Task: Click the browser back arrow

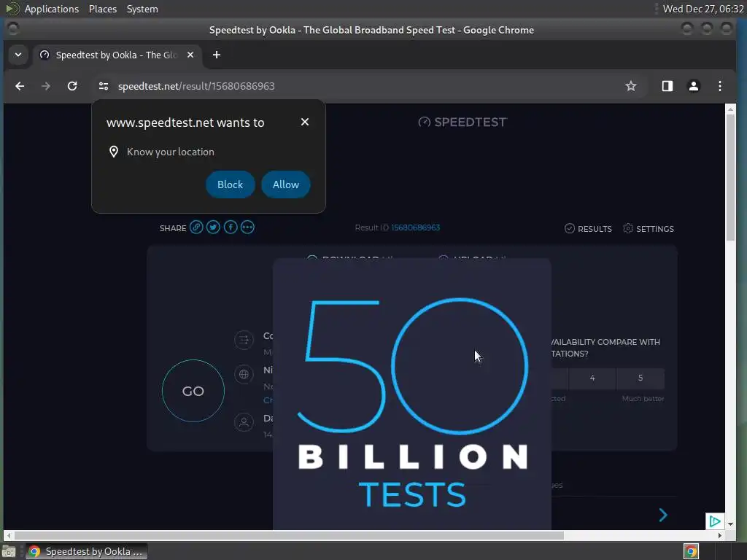Action: click(x=20, y=86)
